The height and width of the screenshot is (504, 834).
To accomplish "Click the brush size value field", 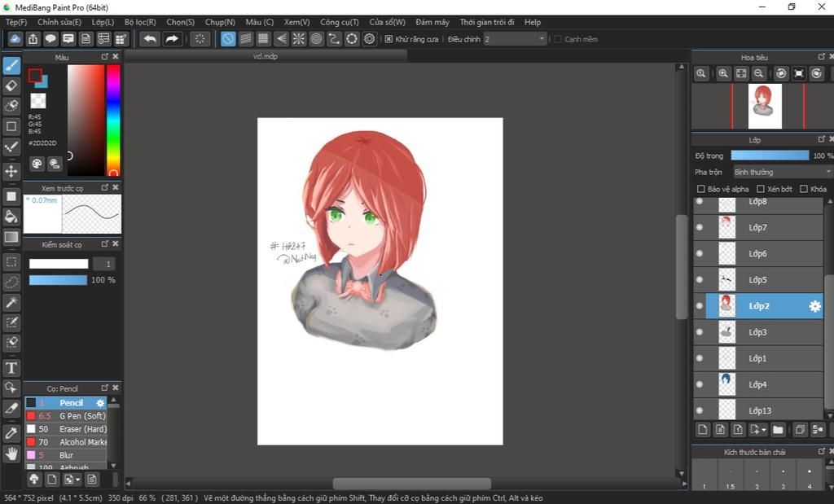I will coord(103,265).
